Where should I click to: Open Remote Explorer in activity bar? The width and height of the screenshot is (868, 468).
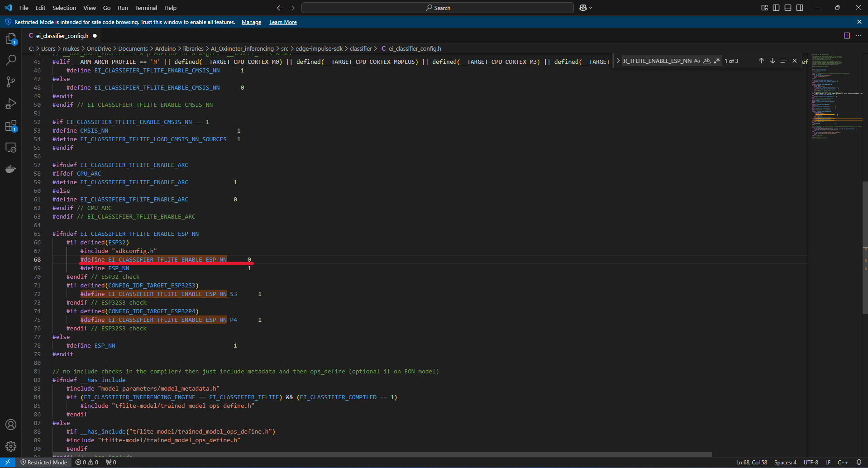11,148
